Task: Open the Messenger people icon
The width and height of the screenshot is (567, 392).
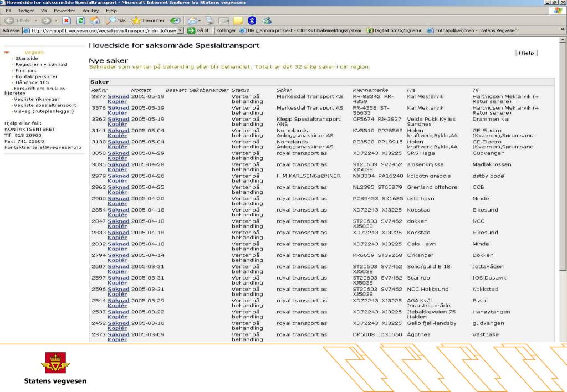Action: coord(267,20)
